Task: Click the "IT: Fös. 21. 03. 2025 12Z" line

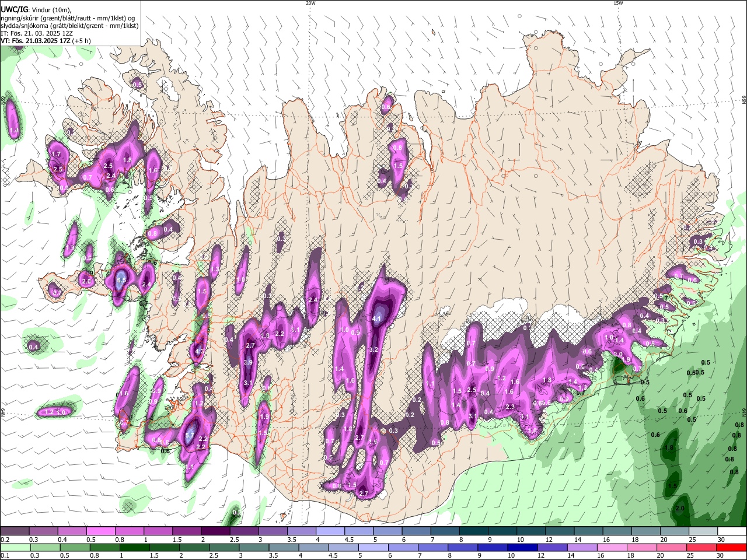Action: [36, 33]
